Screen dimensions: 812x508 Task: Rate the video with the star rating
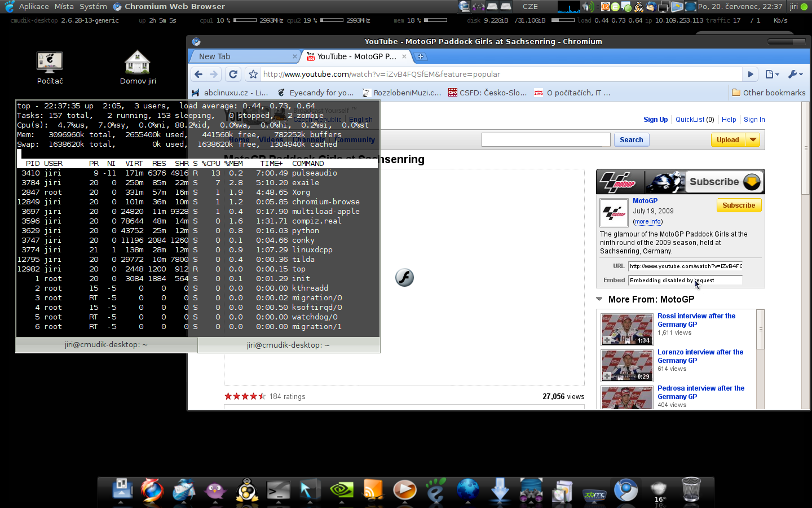click(245, 396)
